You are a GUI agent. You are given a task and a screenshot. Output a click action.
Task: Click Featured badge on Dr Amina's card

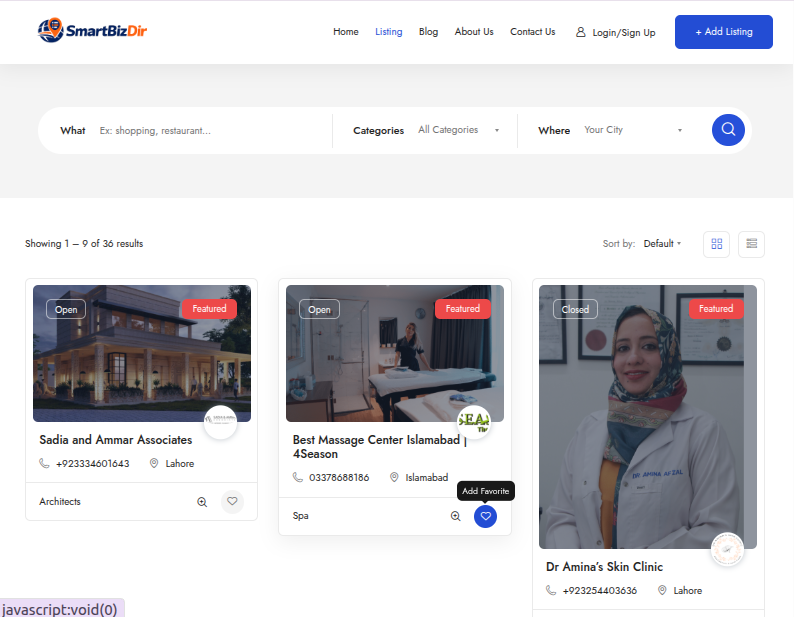tap(716, 309)
